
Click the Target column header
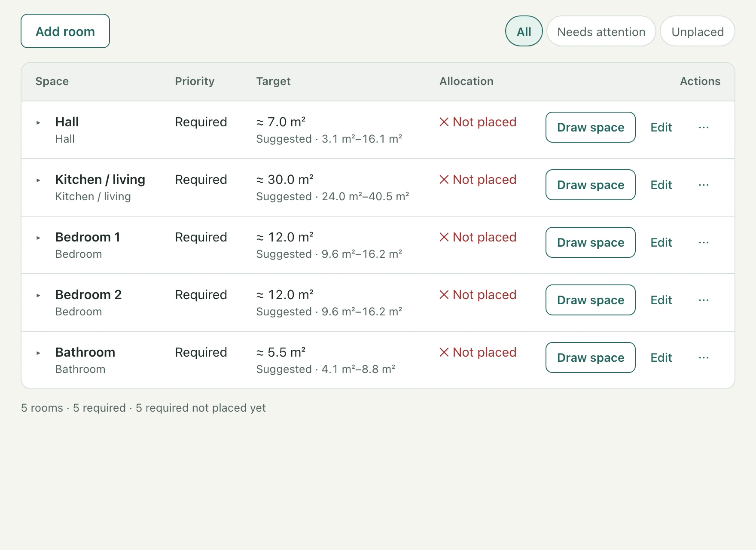[x=273, y=81]
